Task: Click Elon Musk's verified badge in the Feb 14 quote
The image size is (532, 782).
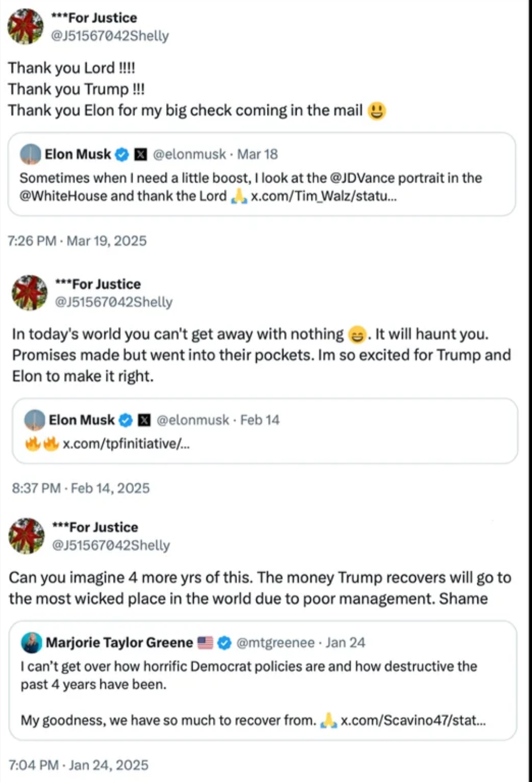Action: [x=126, y=420]
